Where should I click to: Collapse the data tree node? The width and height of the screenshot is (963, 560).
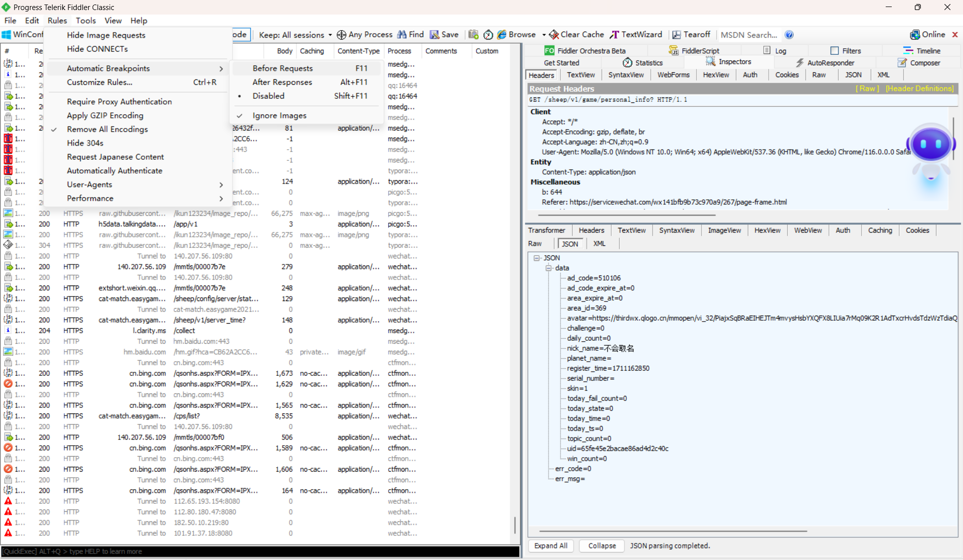point(548,268)
